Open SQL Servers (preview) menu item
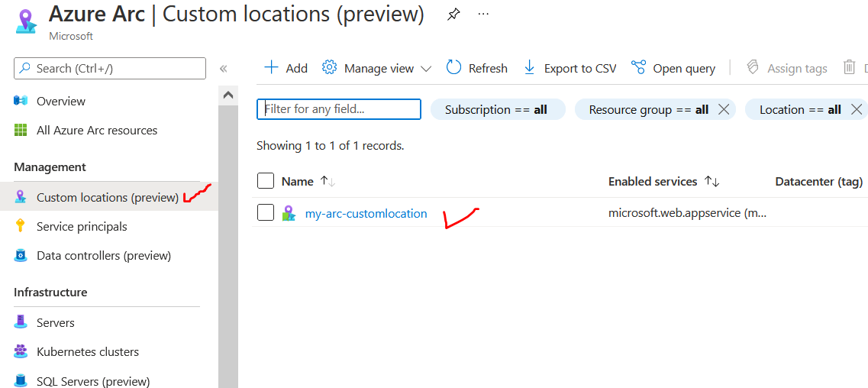The width and height of the screenshot is (868, 388). tap(93, 381)
